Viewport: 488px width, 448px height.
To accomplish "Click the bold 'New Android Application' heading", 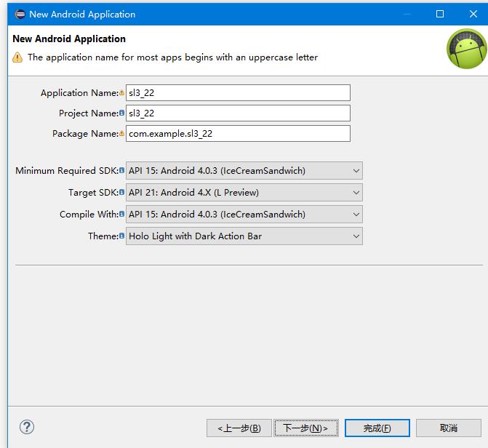I will pos(69,39).
